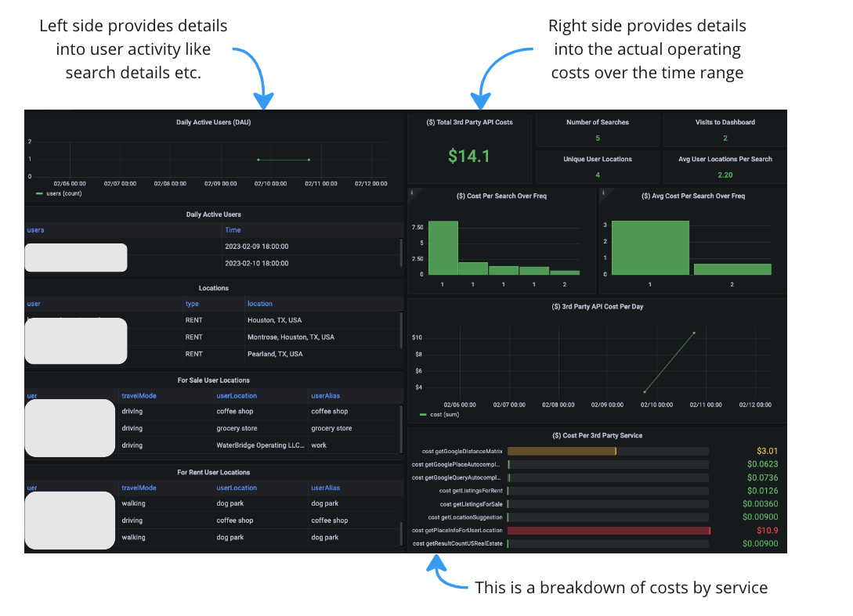Select the Montrose, Houston, TX, USA location cell
Image resolution: width=853 pixels, height=616 pixels.
(x=290, y=337)
